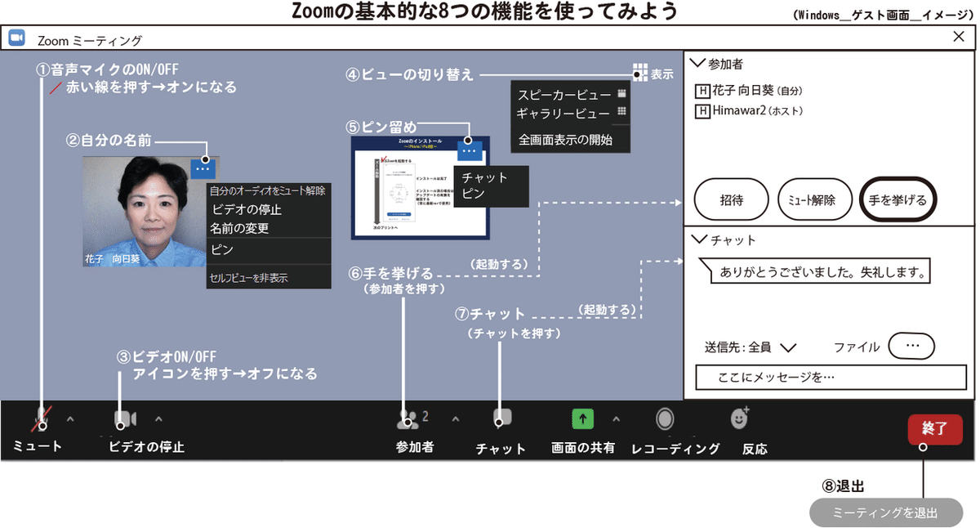Expand the arrow next to 画面の共有
This screenshot has height=528, width=980.
point(616,419)
